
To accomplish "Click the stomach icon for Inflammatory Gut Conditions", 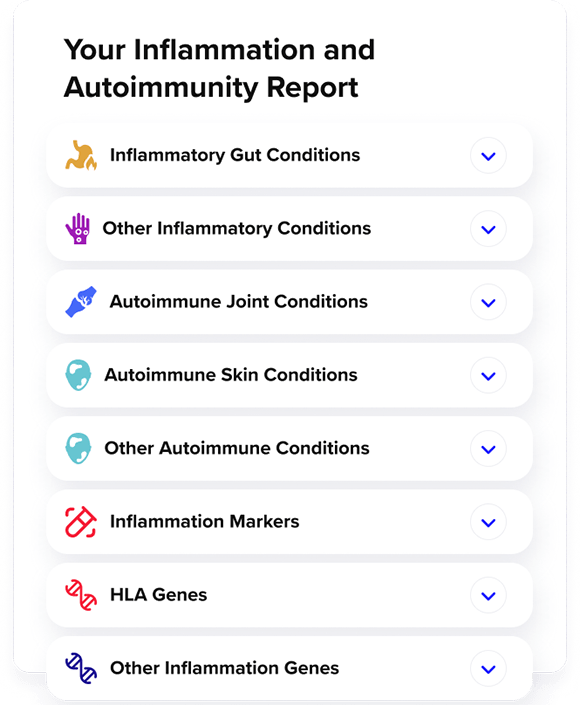I will tap(81, 156).
